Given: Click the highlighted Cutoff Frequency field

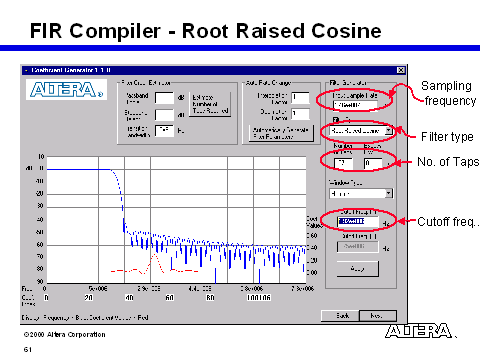Looking at the screenshot, I should tap(358, 222).
